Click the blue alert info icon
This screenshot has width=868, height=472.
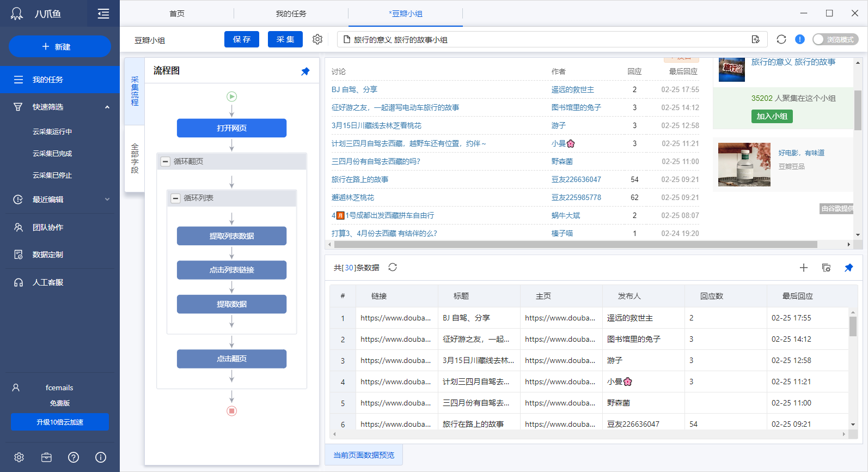[800, 39]
